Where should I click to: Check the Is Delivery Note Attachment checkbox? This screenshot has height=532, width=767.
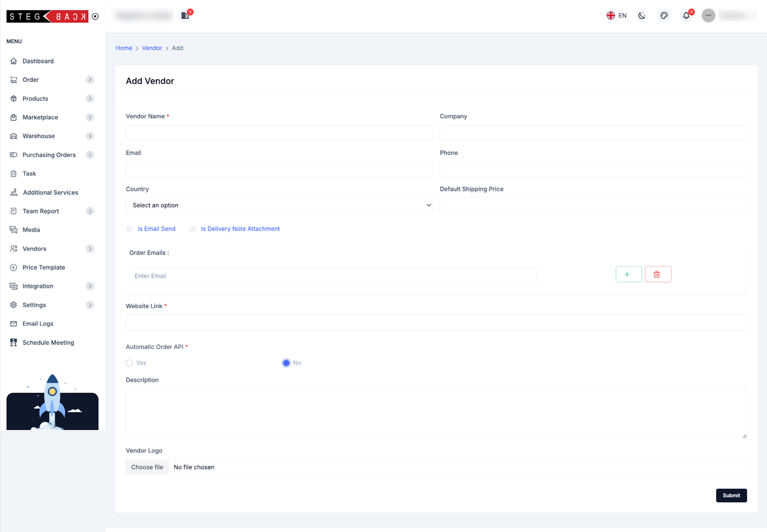pyautogui.click(x=193, y=229)
